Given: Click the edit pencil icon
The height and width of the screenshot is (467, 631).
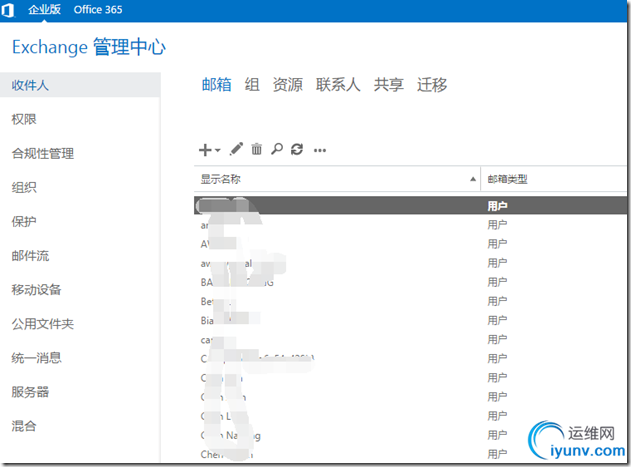Looking at the screenshot, I should pos(236,149).
